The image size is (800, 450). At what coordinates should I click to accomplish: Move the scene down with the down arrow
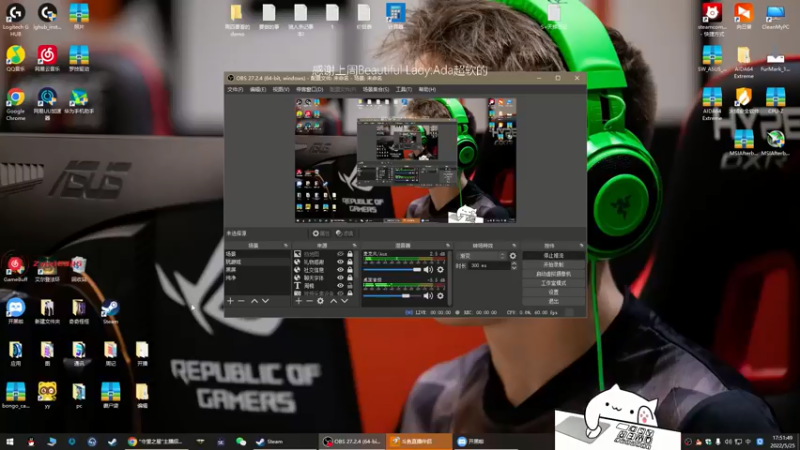[265, 301]
